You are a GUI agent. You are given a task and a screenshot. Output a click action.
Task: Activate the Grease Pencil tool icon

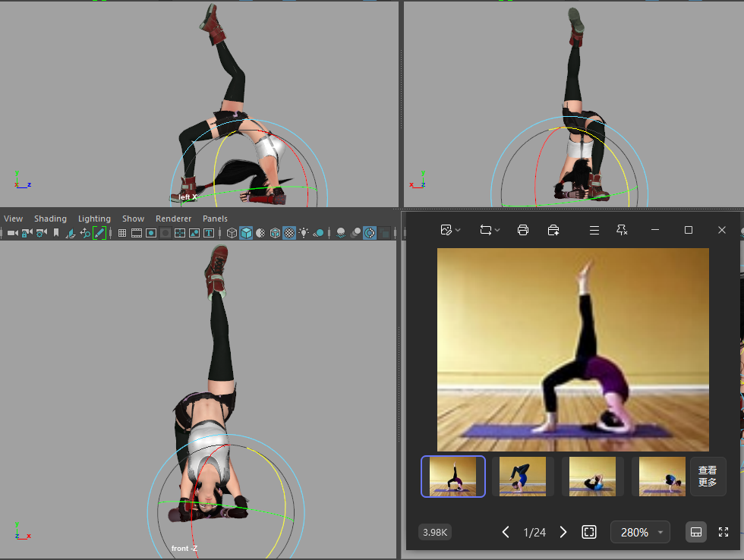click(x=99, y=233)
